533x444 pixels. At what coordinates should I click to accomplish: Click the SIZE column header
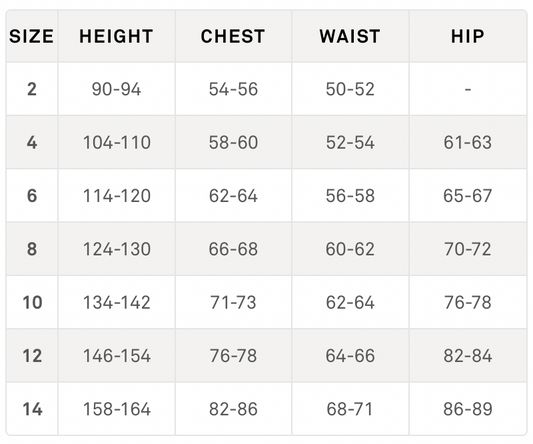tap(31, 36)
